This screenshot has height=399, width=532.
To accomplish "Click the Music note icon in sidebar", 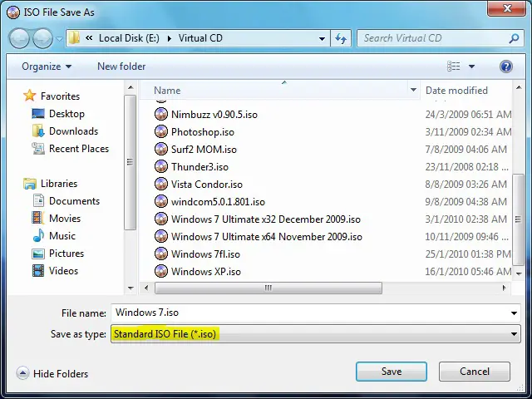I will 38,235.
